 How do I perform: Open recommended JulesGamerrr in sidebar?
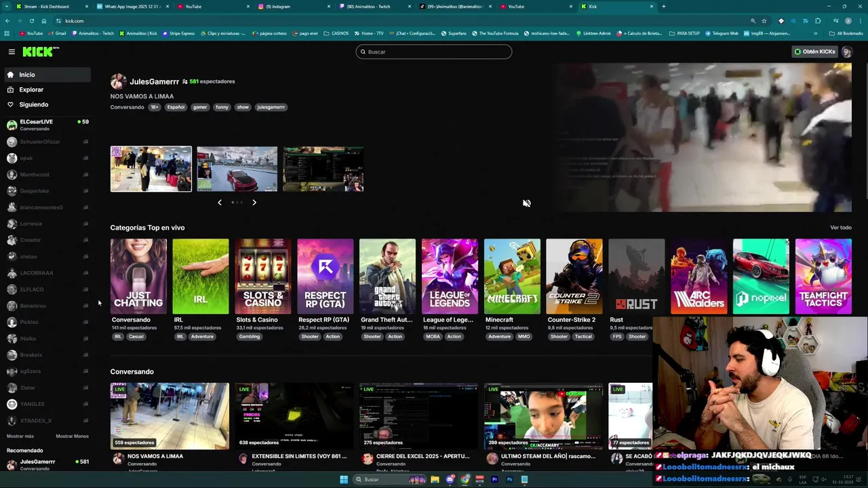pos(47,464)
